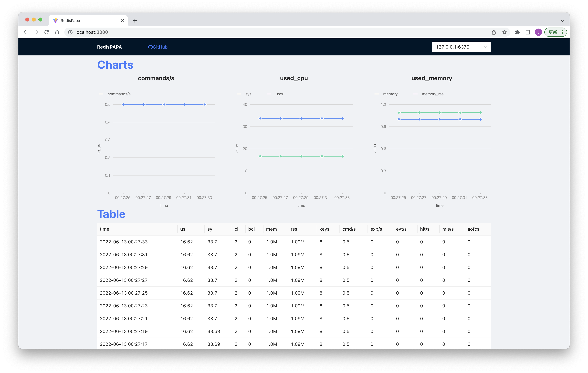The image size is (588, 373).
Task: Open the purple J profile avatar
Action: [538, 32]
